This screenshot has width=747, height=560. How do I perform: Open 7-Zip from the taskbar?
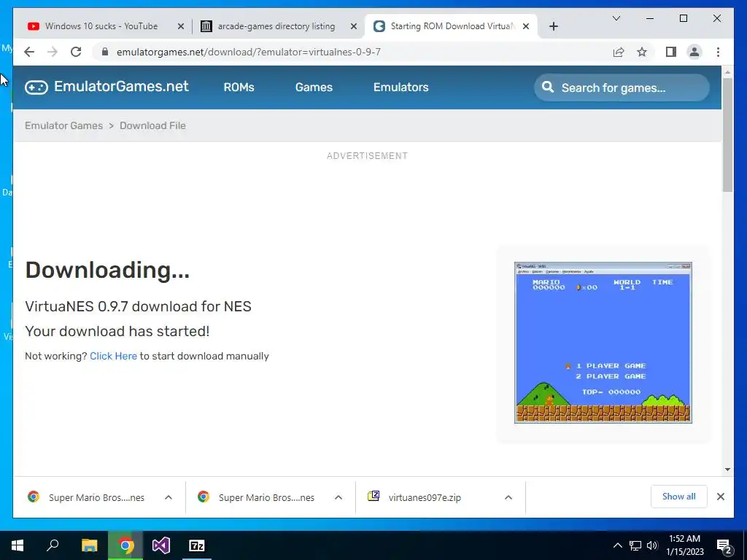click(197, 545)
